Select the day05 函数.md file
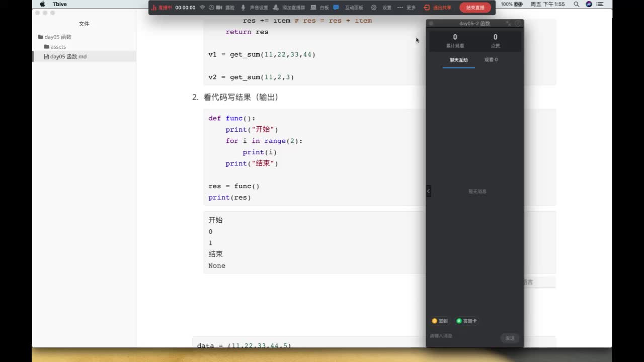The image size is (644, 362). point(84,56)
